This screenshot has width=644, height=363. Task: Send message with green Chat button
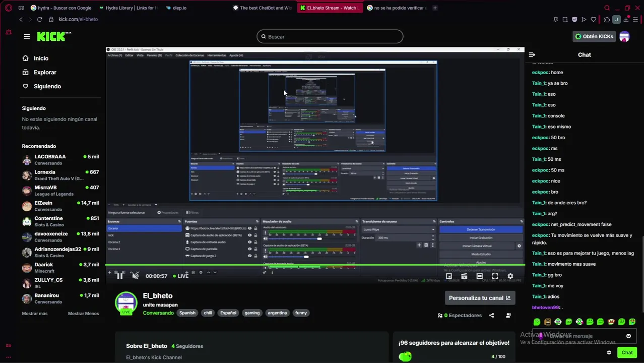click(x=627, y=353)
